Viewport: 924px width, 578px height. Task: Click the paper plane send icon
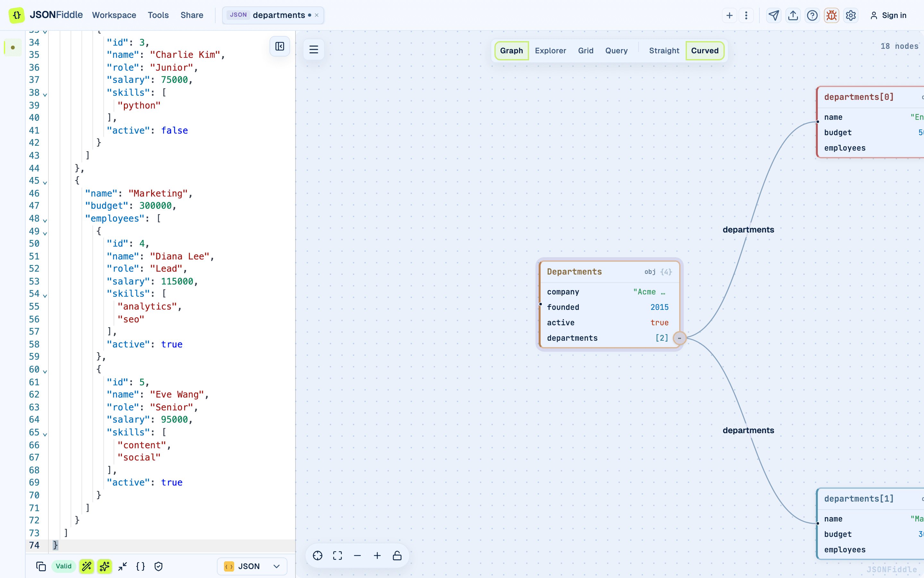point(774,15)
